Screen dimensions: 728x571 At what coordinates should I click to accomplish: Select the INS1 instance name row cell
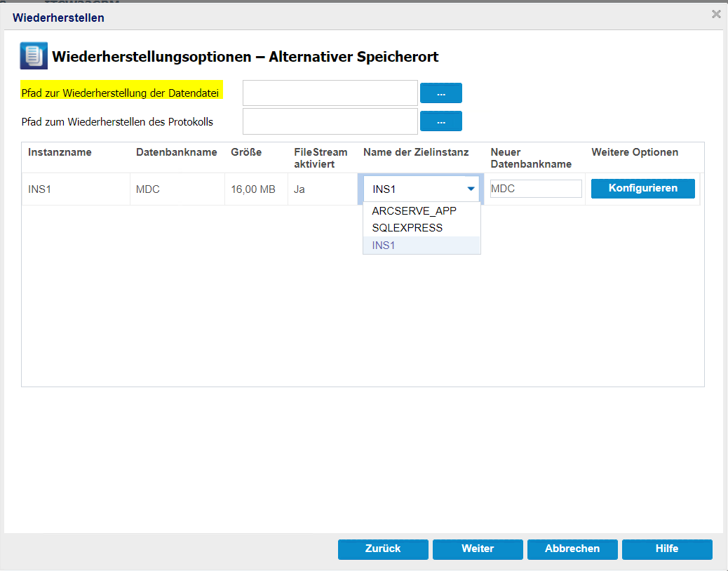click(40, 189)
